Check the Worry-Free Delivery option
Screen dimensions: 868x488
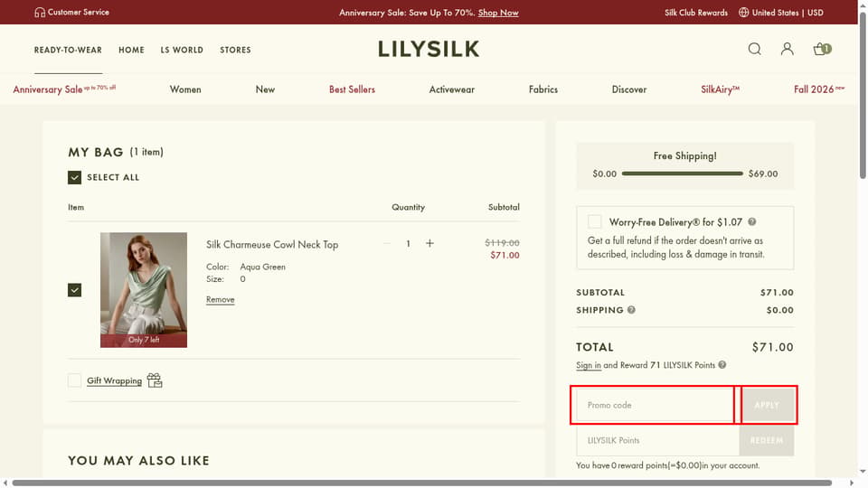595,222
